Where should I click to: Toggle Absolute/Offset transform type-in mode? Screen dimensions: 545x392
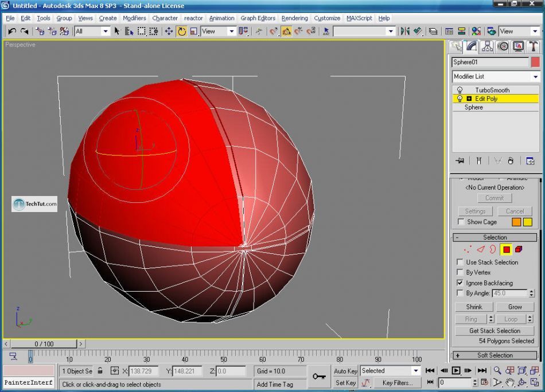[x=114, y=370]
